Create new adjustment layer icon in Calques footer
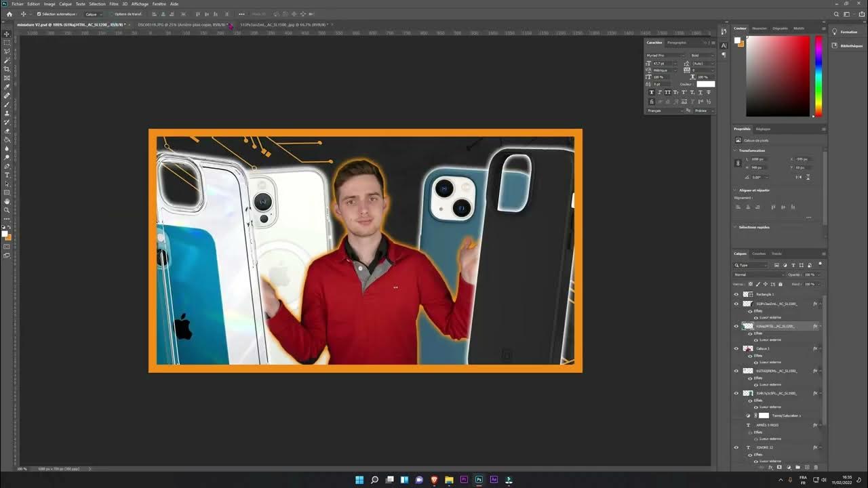The width and height of the screenshot is (868, 488). pyautogui.click(x=788, y=467)
